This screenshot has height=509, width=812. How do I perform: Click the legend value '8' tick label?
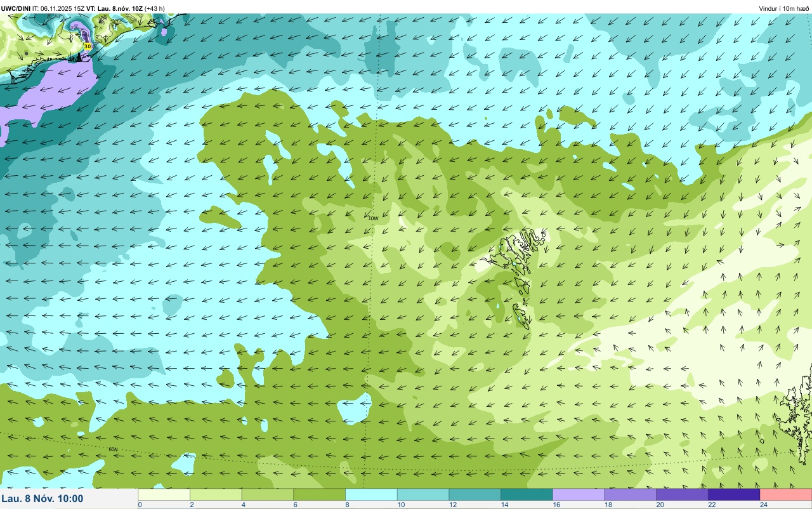pyautogui.click(x=346, y=505)
